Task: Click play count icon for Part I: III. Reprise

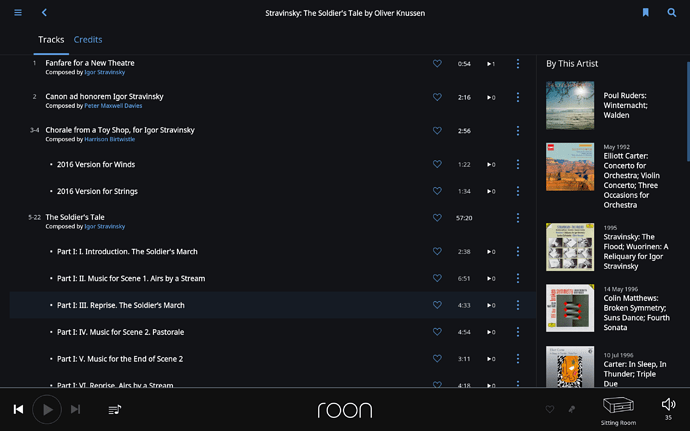Action: (x=491, y=305)
